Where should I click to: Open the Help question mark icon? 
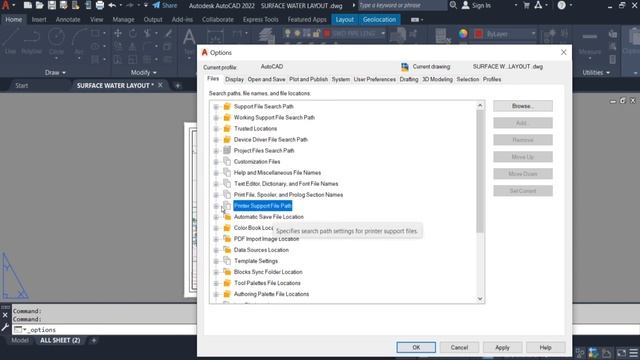(x=562, y=5)
